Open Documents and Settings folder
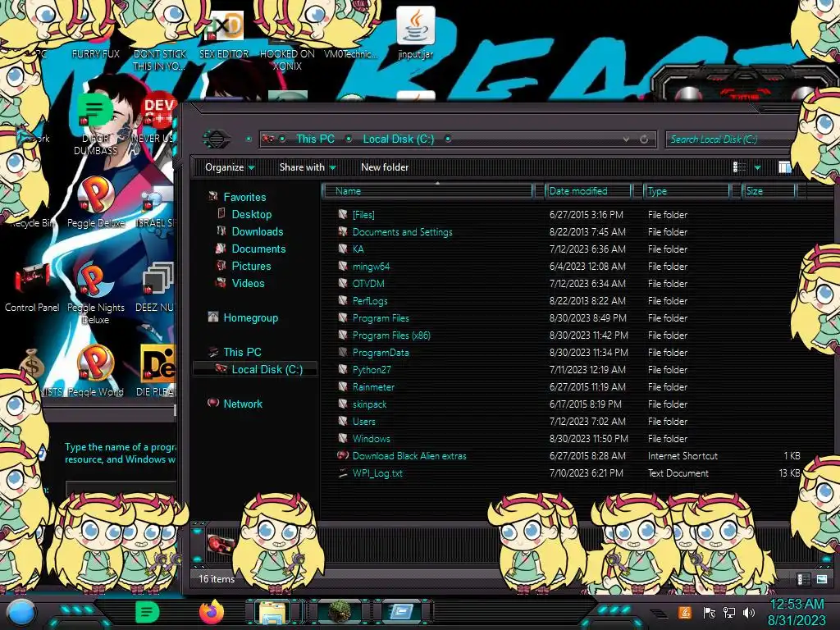Viewport: 840px width, 630px height. (x=402, y=232)
